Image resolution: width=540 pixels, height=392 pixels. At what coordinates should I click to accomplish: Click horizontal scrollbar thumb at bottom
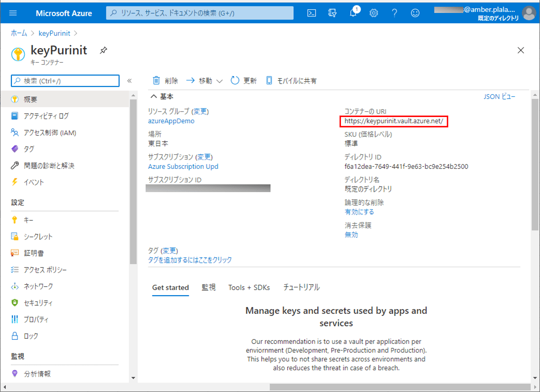pos(400,387)
